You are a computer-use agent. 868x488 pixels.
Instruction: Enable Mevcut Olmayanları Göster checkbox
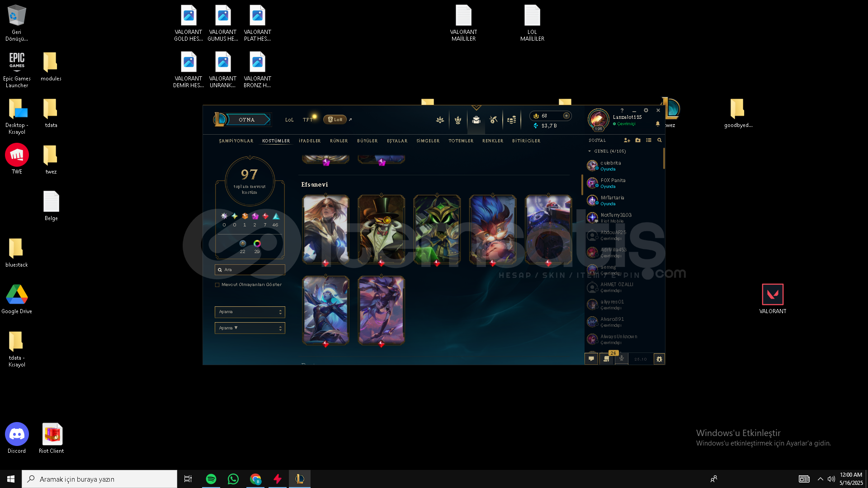[x=217, y=285]
